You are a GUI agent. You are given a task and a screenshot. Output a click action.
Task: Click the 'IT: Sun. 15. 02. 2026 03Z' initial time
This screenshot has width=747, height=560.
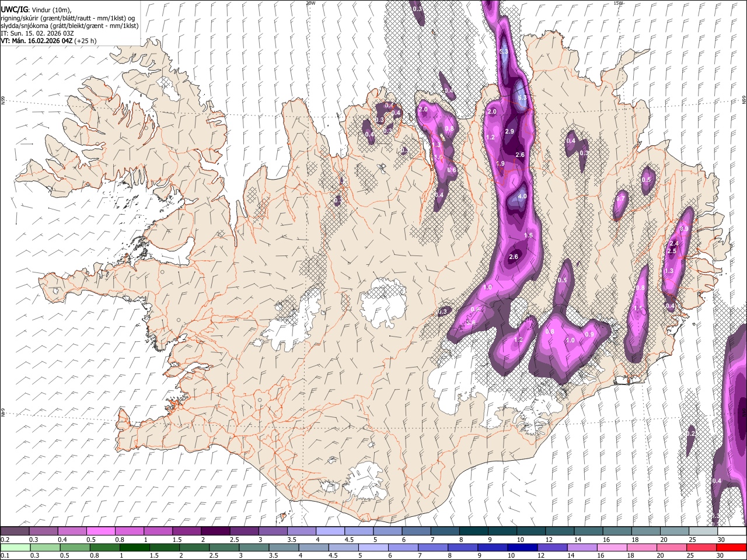(37, 33)
